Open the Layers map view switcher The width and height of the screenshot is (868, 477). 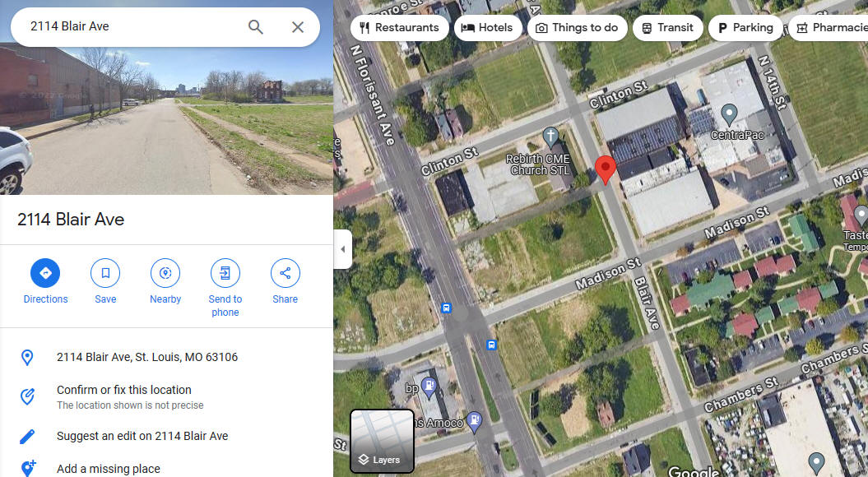382,442
